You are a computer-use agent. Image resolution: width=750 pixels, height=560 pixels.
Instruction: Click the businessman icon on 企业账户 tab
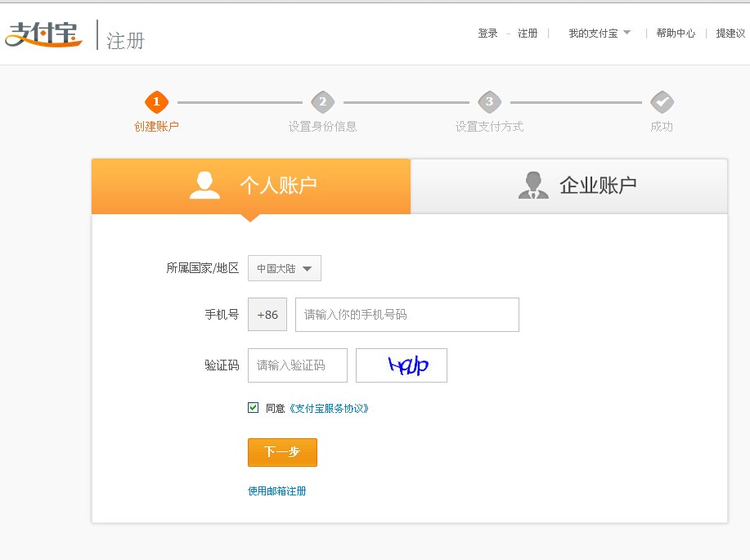tap(533, 186)
